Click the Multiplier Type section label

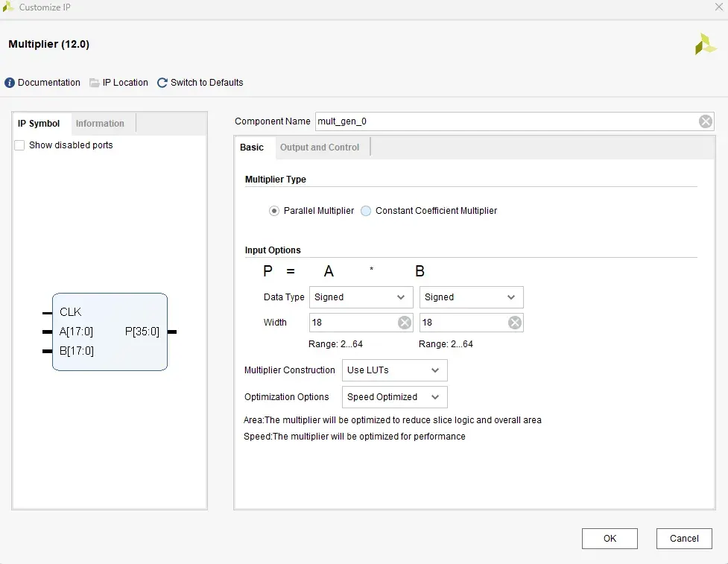tap(275, 179)
